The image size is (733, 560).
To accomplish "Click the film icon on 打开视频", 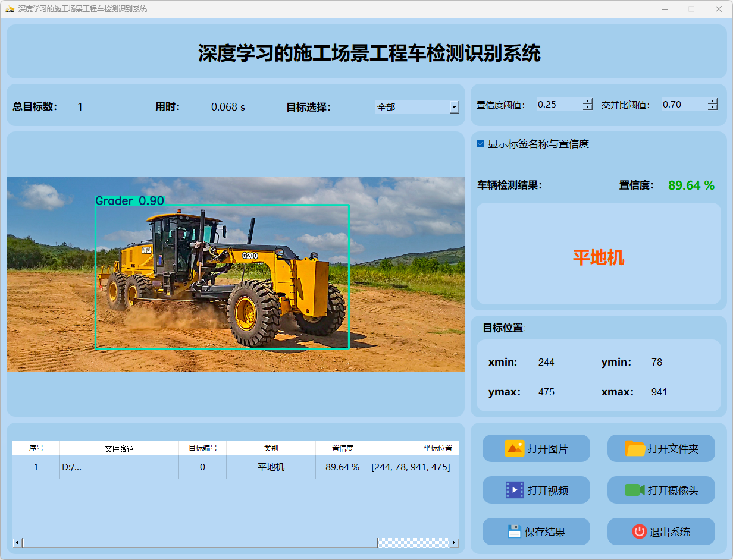I will [x=514, y=490].
